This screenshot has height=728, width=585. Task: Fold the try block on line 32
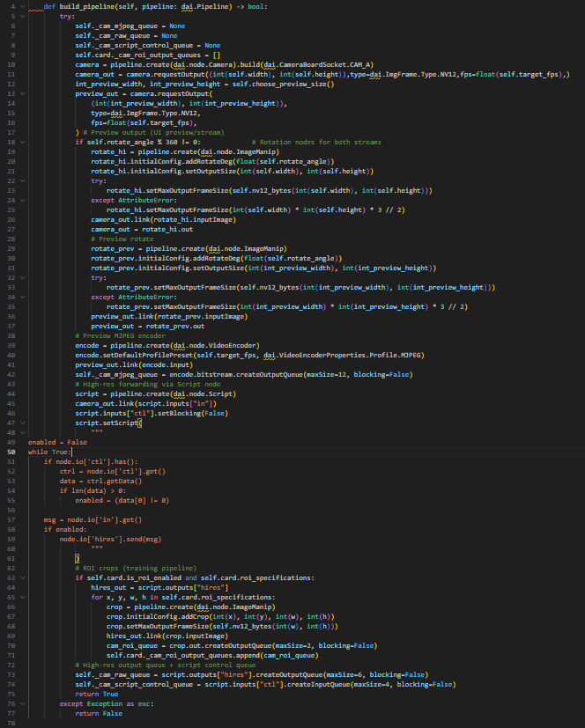click(22, 277)
